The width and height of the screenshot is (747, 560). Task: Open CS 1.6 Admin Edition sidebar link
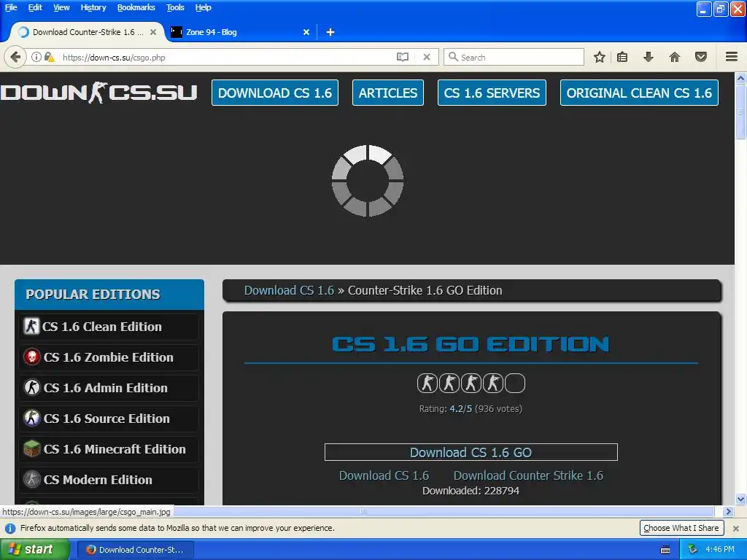(x=109, y=388)
